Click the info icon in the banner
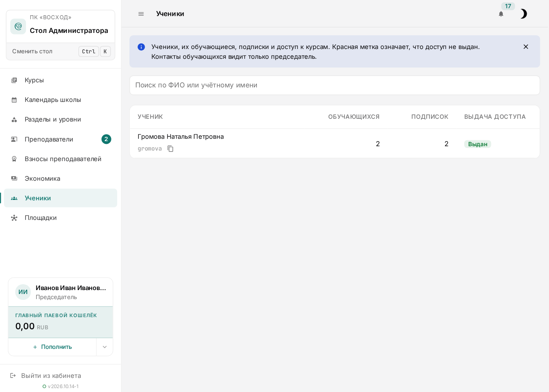Viewport: 549px width, 392px height. [x=141, y=47]
